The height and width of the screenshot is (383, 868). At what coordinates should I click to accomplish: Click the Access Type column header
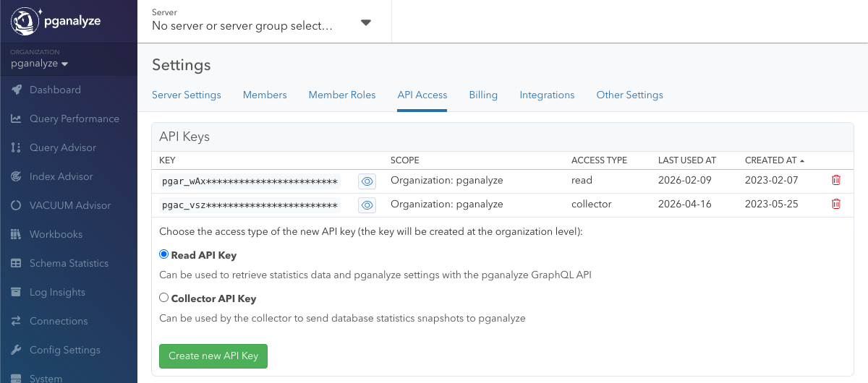click(x=599, y=160)
